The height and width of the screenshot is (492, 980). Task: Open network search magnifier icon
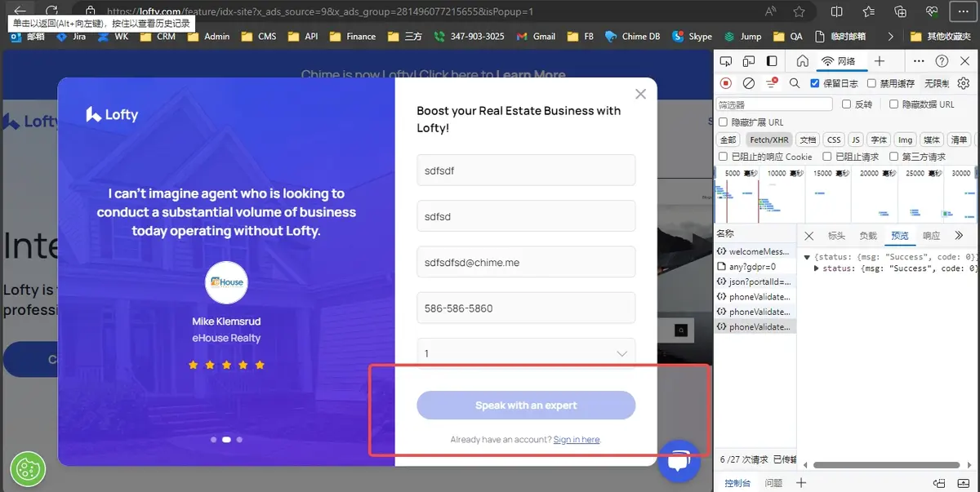point(794,83)
